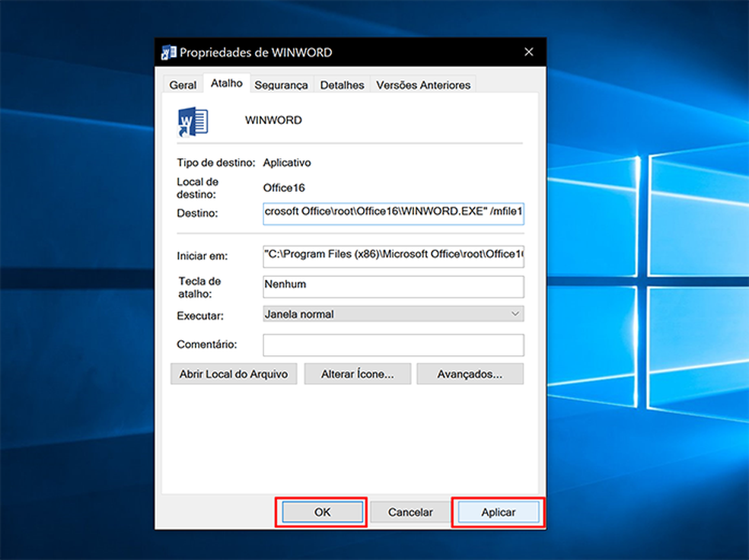The image size is (749, 560).
Task: Click the Word icon in the title bar
Action: tap(168, 52)
